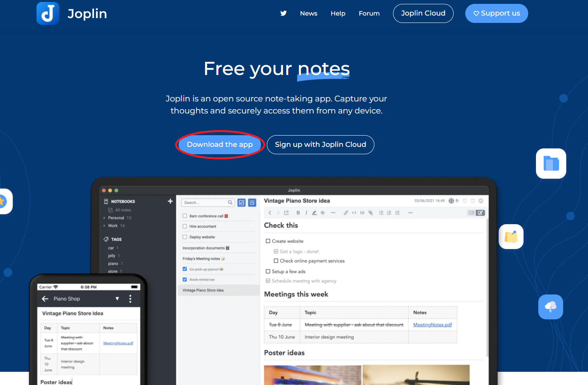
Task: Go to the Forum
Action: (369, 13)
